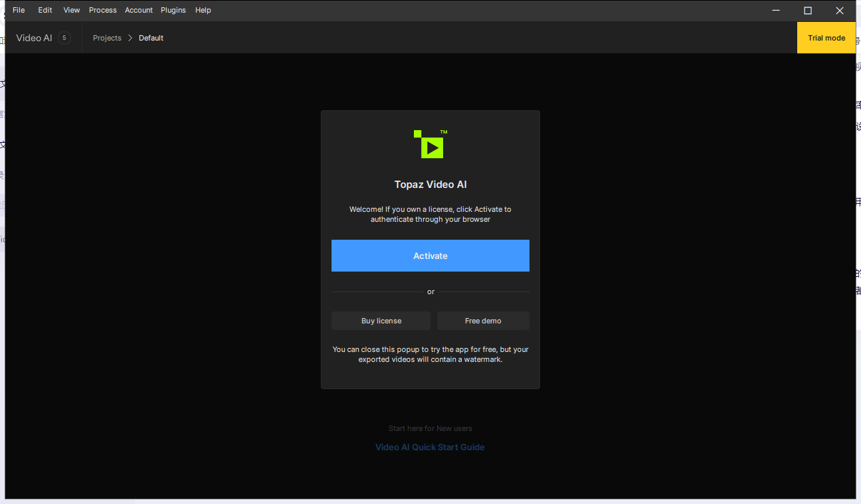Viewport: 861px width, 504px height.
Task: Open the Plugins menu
Action: click(173, 10)
